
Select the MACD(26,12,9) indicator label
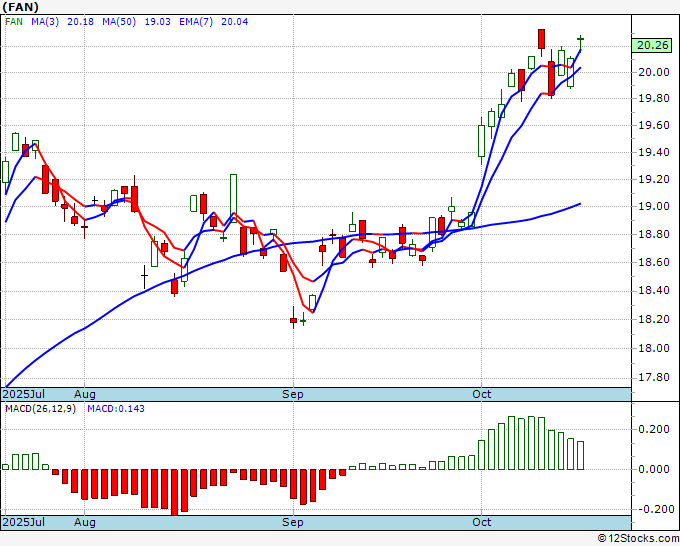[40, 409]
